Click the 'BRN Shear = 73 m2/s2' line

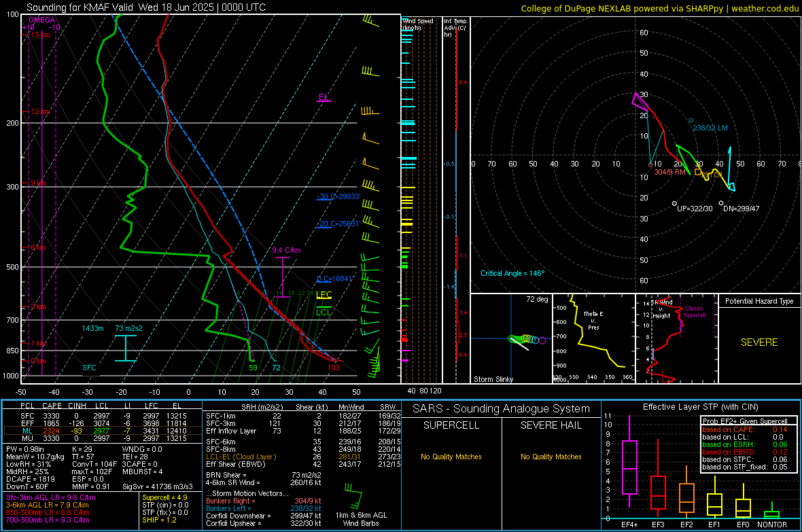coord(264,475)
